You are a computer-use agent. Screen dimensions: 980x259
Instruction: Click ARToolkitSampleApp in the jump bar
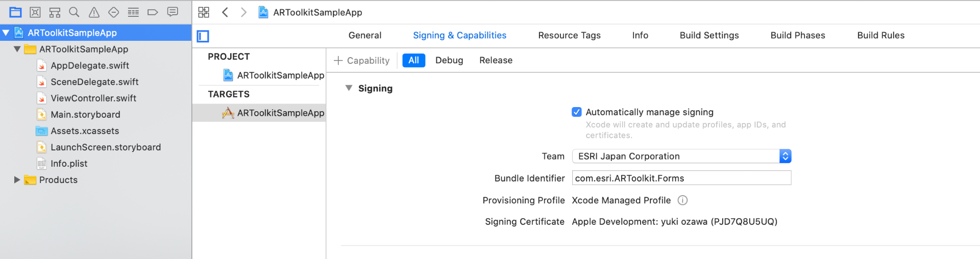317,12
